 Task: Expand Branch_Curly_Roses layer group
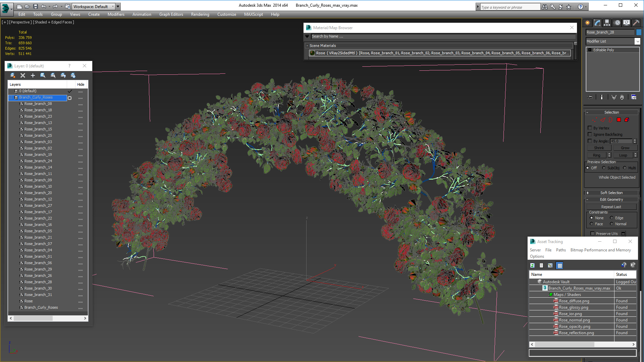12,97
